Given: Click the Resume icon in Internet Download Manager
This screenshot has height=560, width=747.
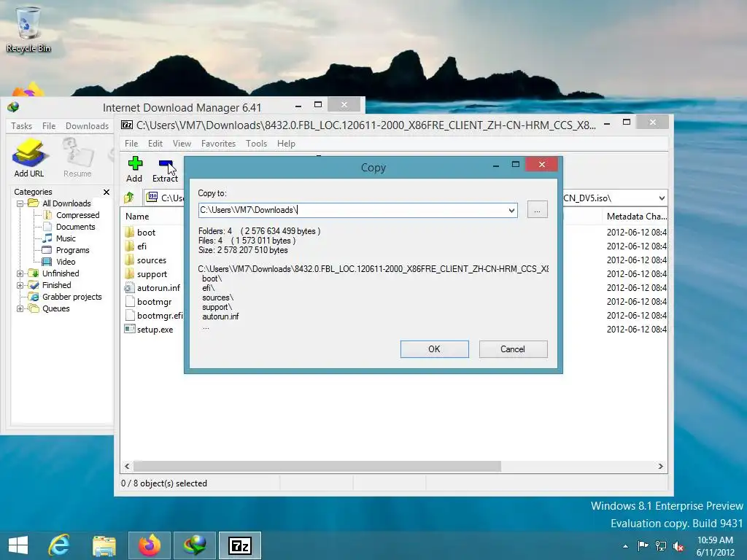Looking at the screenshot, I should pos(77,152).
